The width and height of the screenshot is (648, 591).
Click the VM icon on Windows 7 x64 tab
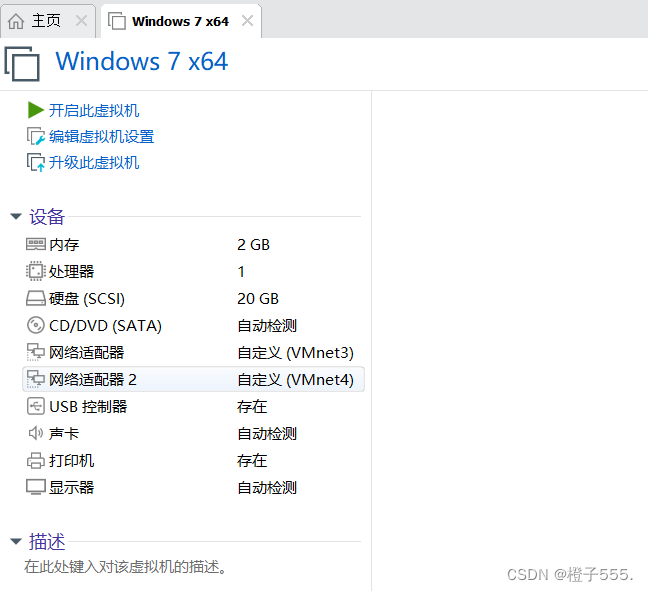[117, 21]
